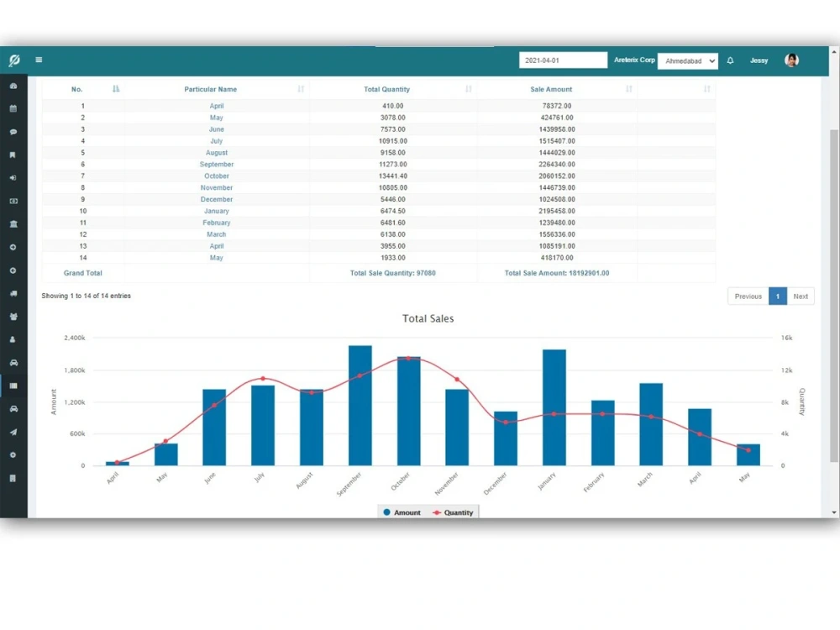This screenshot has width=840, height=630.
Task: Open the August particular name link
Action: pyautogui.click(x=217, y=153)
